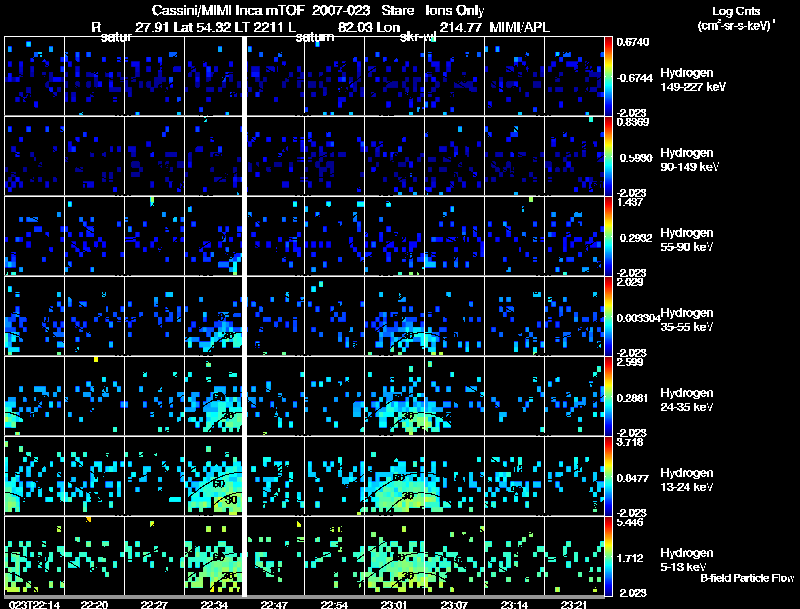Select the 22:47 time axis label
This screenshot has height=609, width=800.
[x=274, y=604]
